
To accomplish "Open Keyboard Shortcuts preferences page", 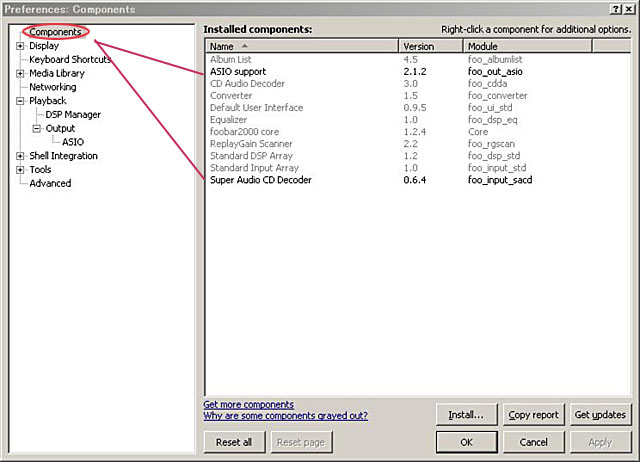I will (70, 60).
